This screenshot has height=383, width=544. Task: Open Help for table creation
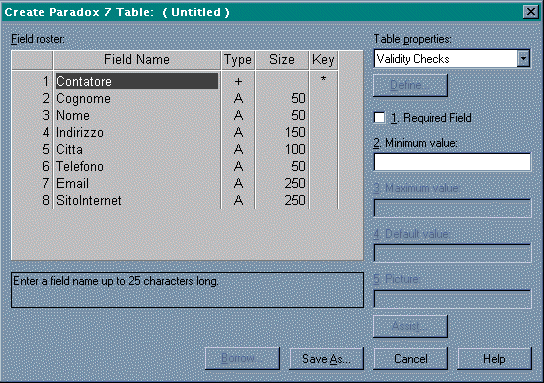pos(494,358)
